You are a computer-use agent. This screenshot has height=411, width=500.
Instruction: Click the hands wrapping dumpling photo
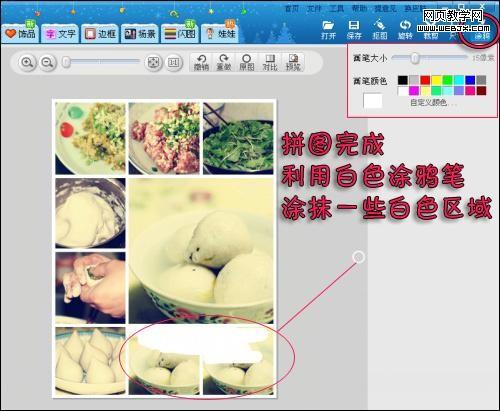point(90,288)
